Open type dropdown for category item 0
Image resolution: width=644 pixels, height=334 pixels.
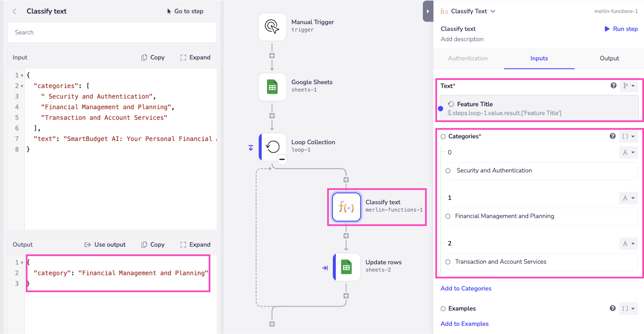click(x=629, y=152)
